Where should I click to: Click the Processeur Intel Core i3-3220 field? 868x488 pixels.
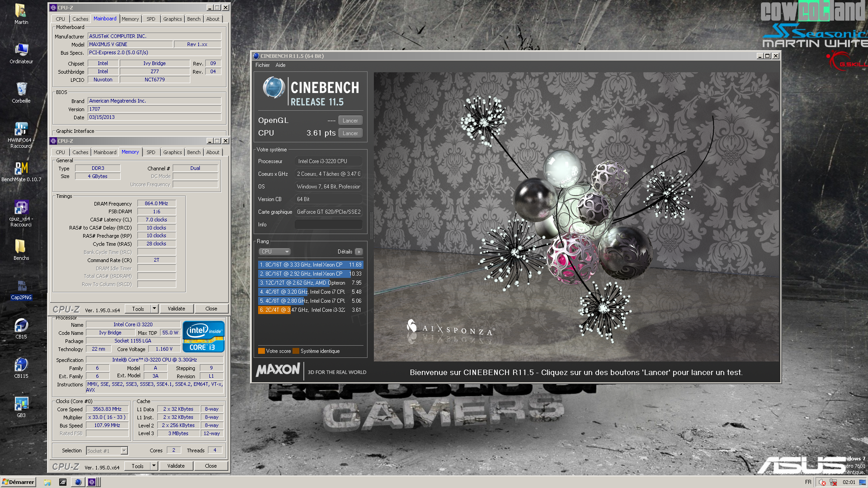click(x=329, y=161)
